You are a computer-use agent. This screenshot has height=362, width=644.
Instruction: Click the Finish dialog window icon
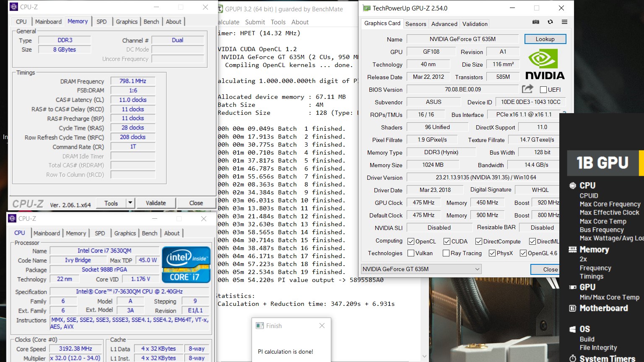click(x=260, y=326)
